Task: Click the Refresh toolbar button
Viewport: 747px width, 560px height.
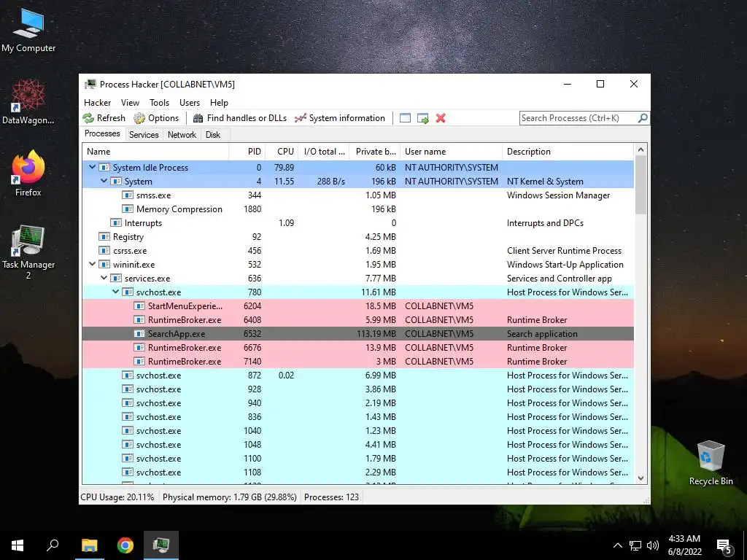Action: 104,118
